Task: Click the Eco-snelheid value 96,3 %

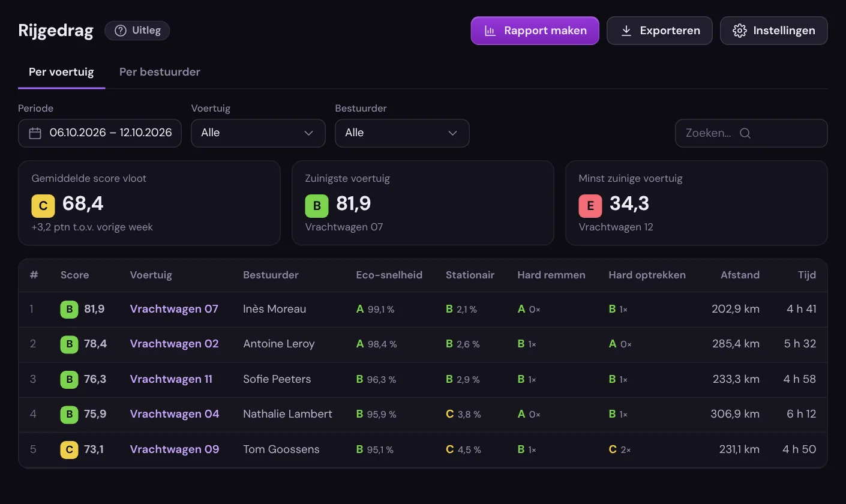Action: pyautogui.click(x=381, y=380)
